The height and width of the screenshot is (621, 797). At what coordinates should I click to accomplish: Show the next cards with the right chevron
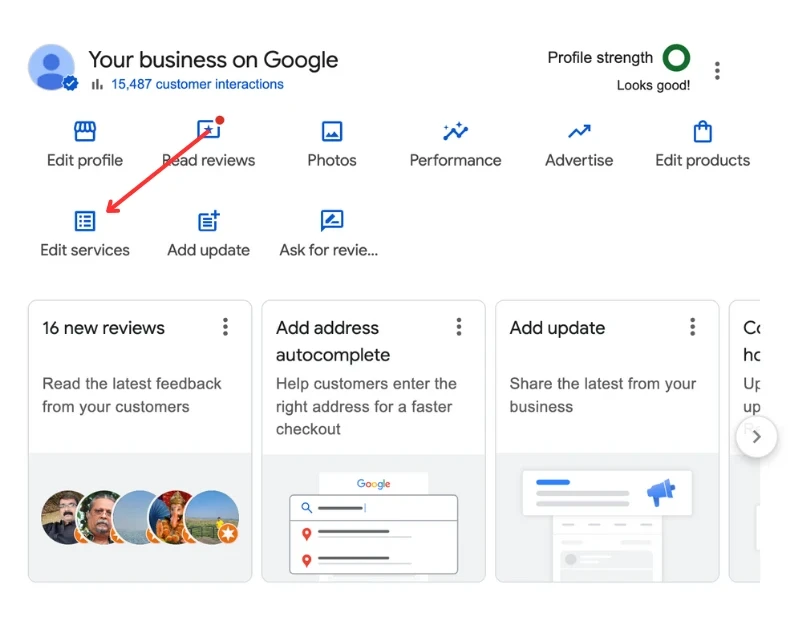point(756,437)
